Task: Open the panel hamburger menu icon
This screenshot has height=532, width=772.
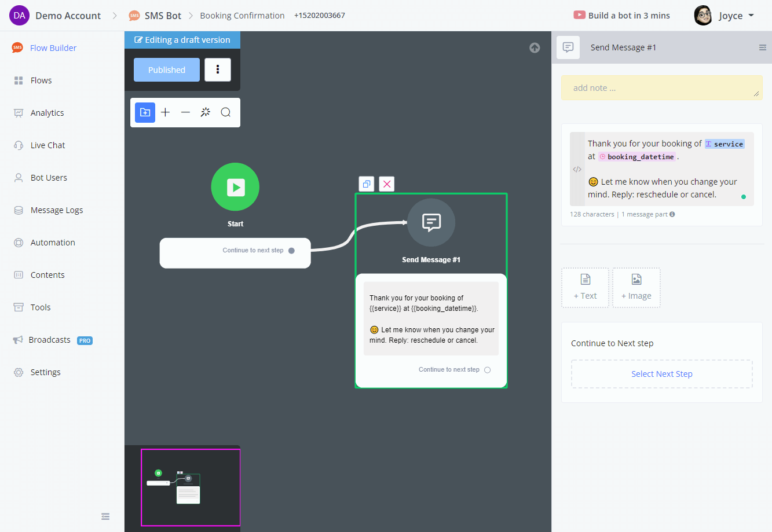Action: coord(763,47)
